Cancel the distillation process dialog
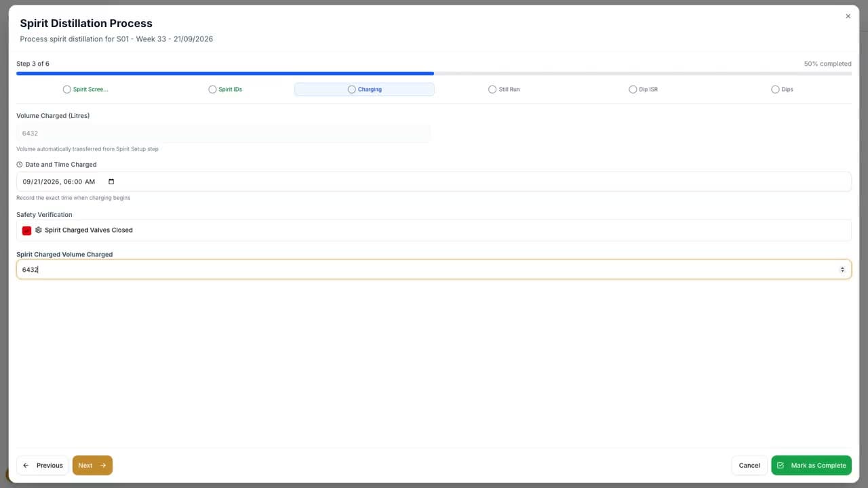Image resolution: width=868 pixels, height=488 pixels. 749,466
